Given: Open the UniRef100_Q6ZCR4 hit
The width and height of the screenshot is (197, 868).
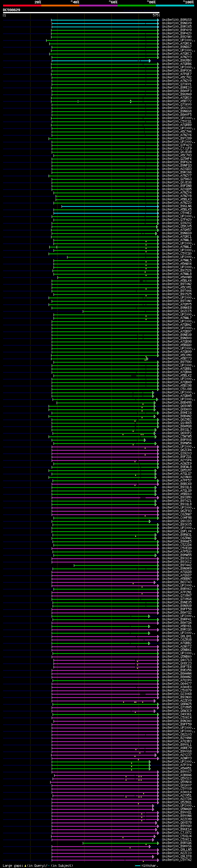Looking at the screenshot, I should pyautogui.click(x=177, y=450).
